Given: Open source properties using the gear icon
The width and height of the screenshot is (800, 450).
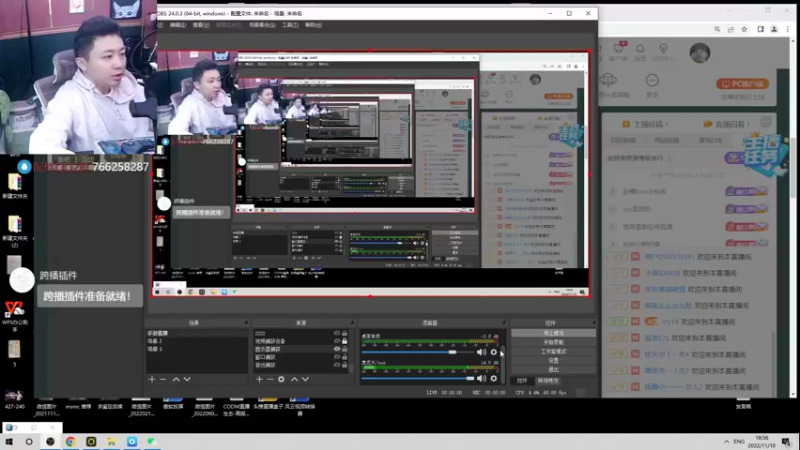Looking at the screenshot, I should (x=281, y=379).
